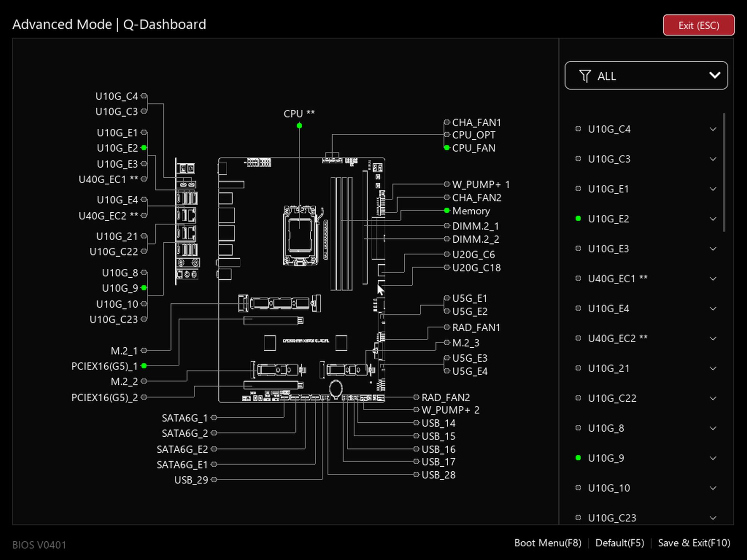Select the U10G_9 status indicator in sidebar
Image resolution: width=747 pixels, height=560 pixels.
coord(578,458)
